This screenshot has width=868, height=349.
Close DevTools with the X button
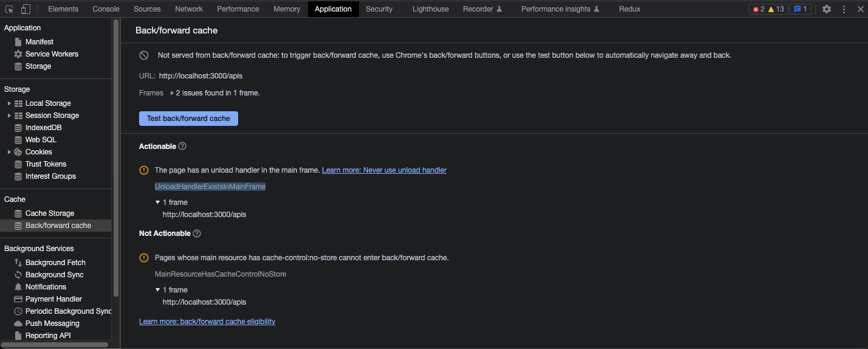click(x=860, y=9)
